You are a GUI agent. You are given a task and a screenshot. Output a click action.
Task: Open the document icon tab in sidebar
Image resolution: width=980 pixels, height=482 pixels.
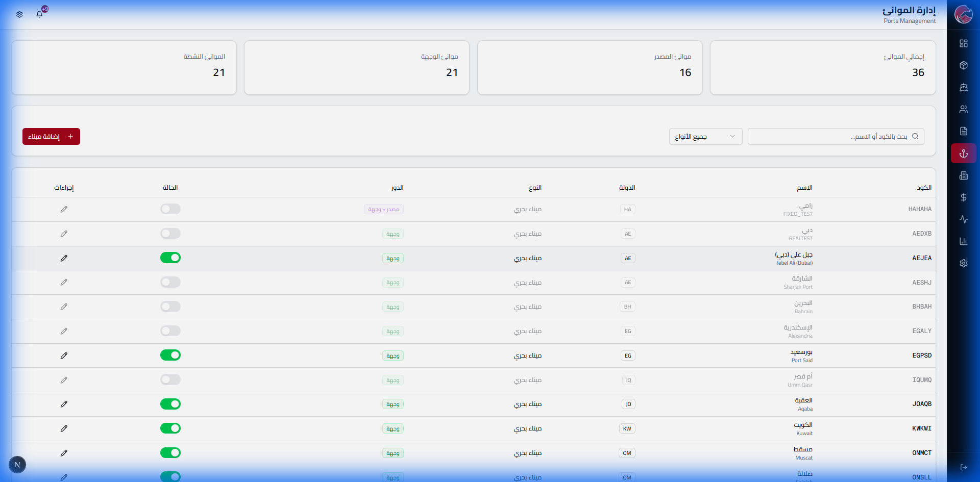coord(963,131)
